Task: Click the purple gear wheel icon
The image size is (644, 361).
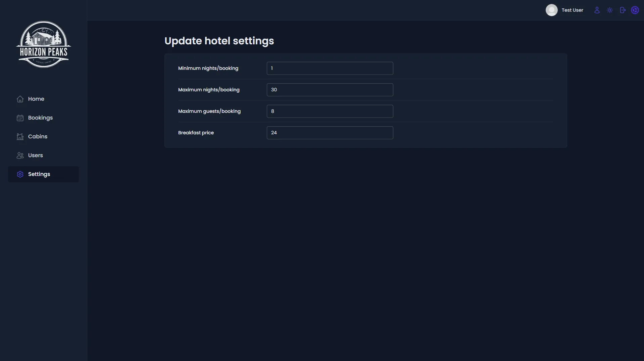Action: (635, 10)
